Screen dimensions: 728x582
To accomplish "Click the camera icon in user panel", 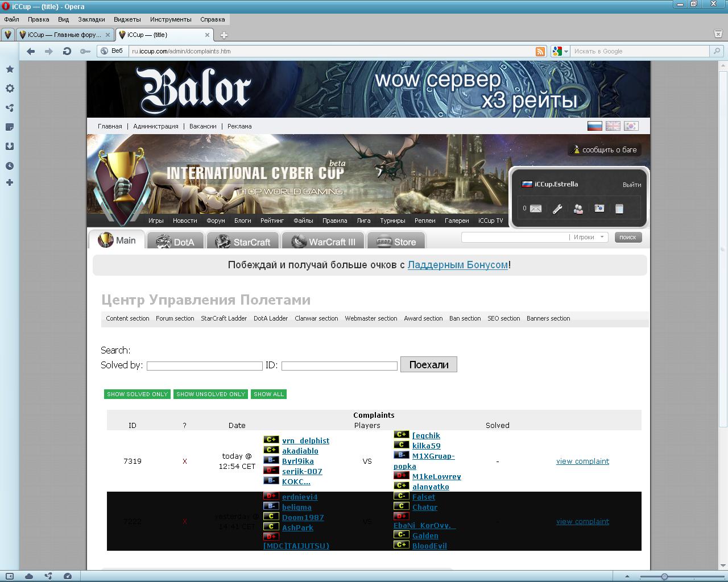I will tap(599, 209).
